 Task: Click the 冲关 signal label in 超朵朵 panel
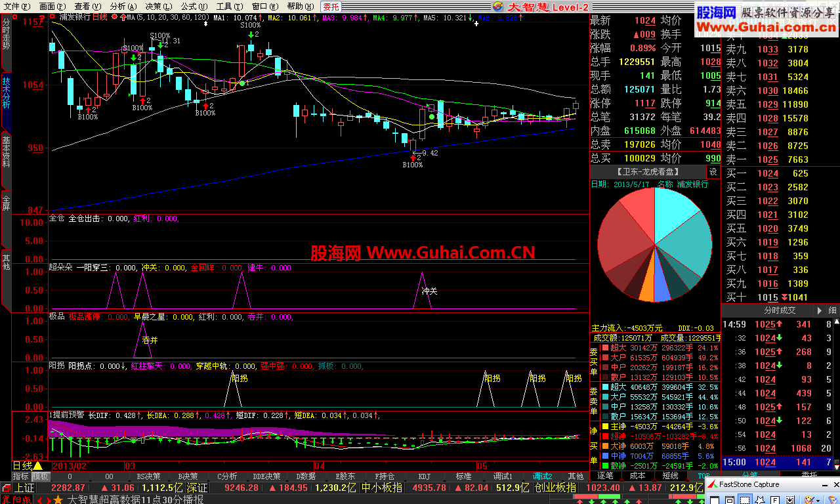(x=429, y=290)
